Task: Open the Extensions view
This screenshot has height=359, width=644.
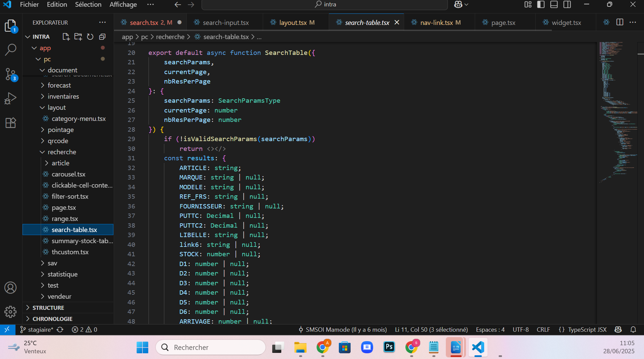Action: (10, 123)
